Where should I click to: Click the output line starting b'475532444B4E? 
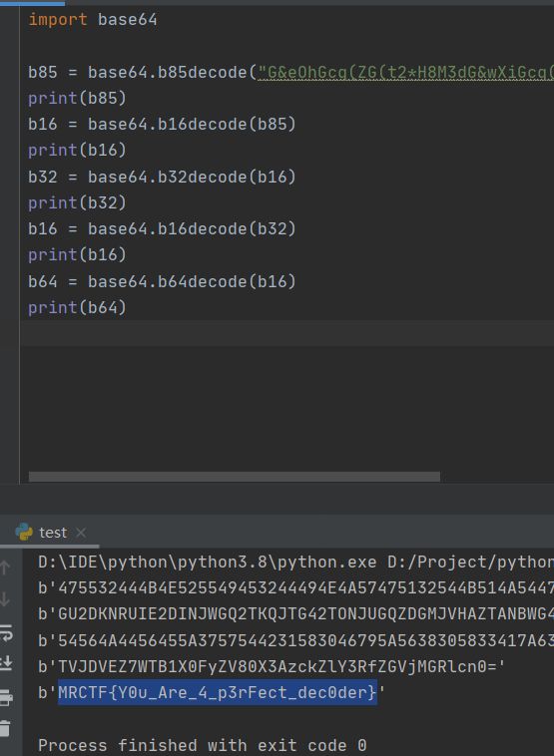click(x=295, y=588)
